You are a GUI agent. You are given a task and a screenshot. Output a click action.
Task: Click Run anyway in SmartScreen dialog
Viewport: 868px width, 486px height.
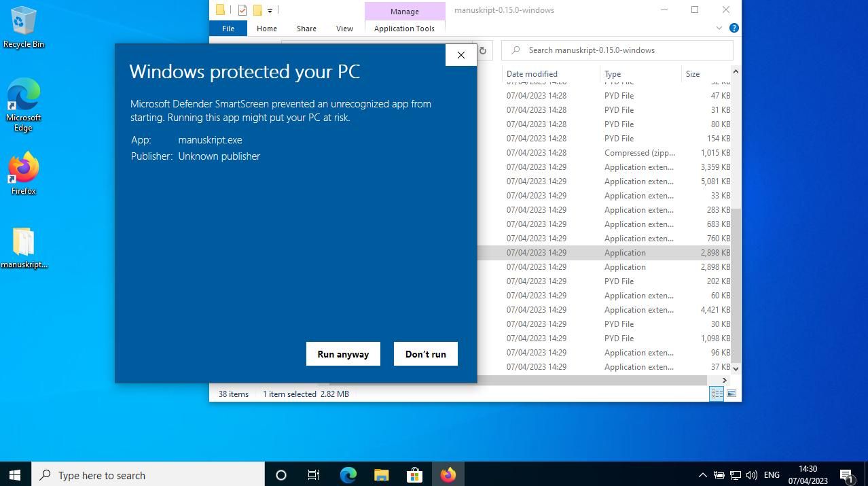[x=343, y=353]
